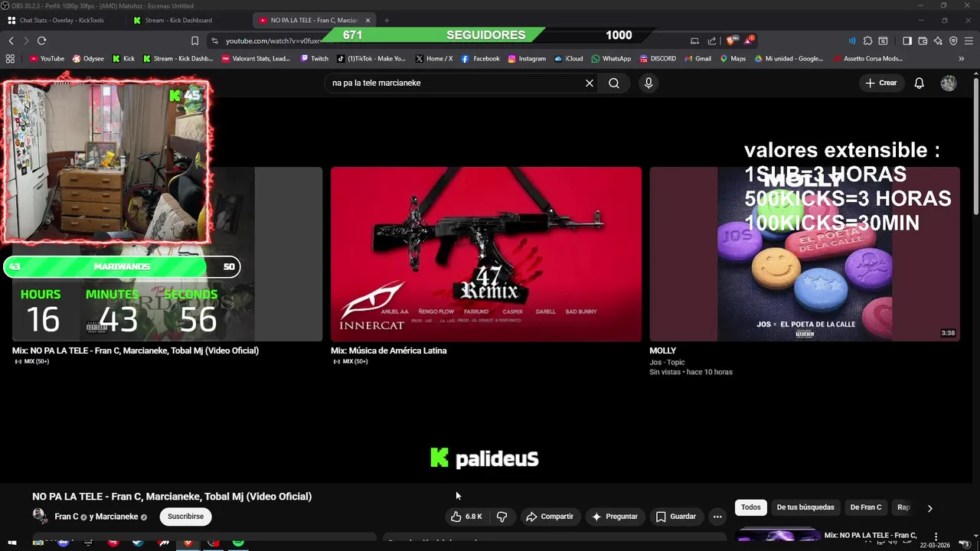Click the Guardar save button
Image resolution: width=980 pixels, height=551 pixels.
(676, 517)
